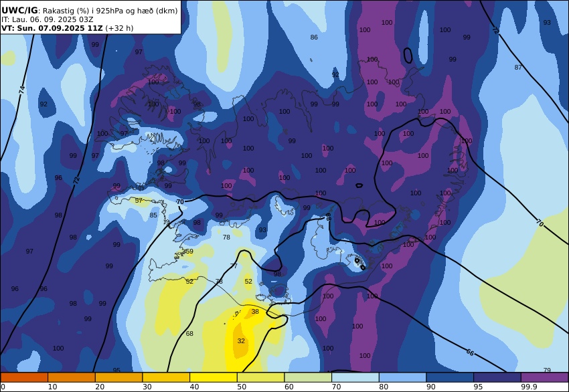The image size is (569, 392).
Task: Select the 20–30 amber legend swatch
Action: coord(118,377)
